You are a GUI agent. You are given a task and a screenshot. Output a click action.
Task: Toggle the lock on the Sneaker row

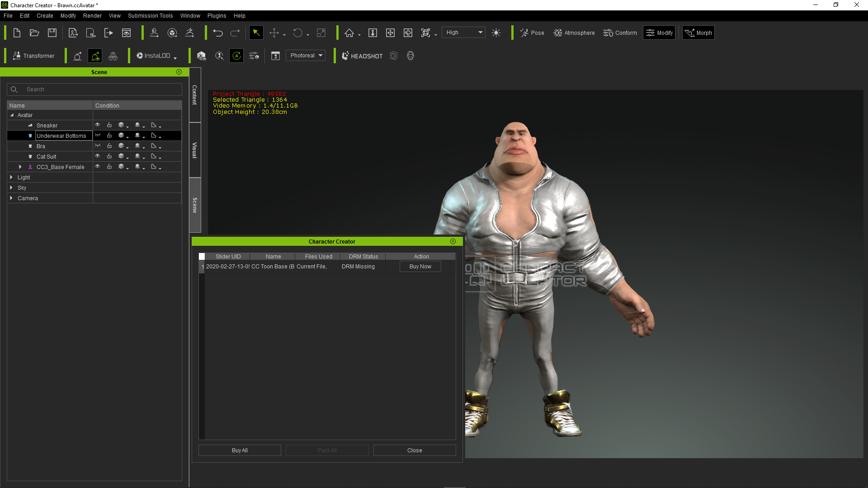pyautogui.click(x=109, y=125)
